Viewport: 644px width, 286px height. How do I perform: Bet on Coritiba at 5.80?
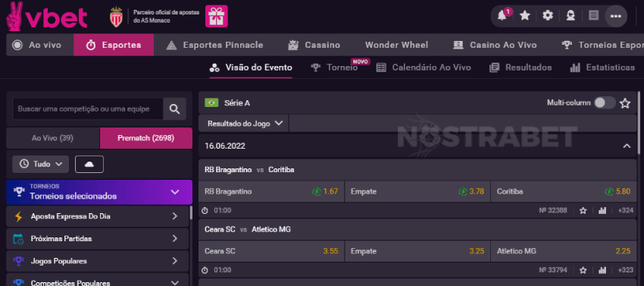(564, 191)
